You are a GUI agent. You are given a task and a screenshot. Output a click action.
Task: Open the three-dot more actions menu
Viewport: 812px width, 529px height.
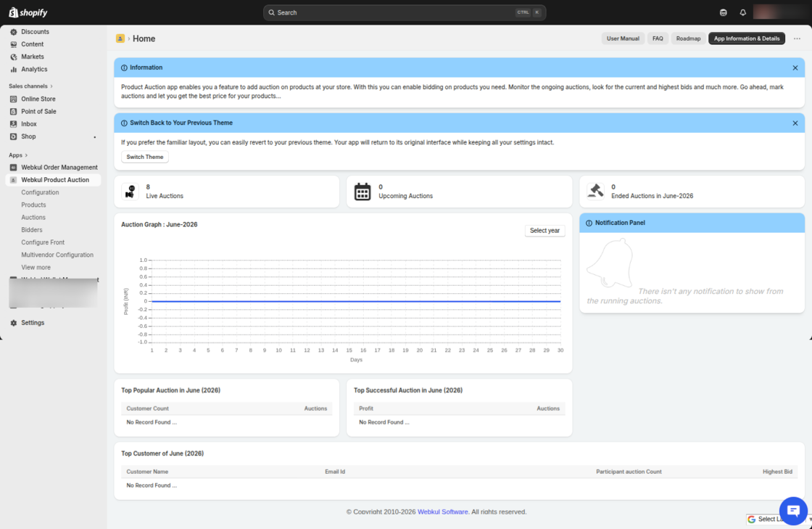tap(797, 38)
